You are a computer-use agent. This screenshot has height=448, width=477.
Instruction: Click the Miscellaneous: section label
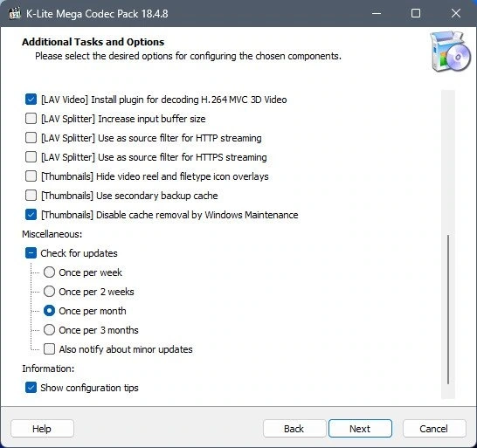pos(52,234)
